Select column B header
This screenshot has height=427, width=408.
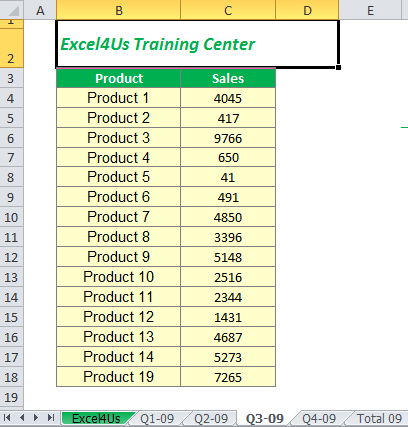(x=118, y=10)
